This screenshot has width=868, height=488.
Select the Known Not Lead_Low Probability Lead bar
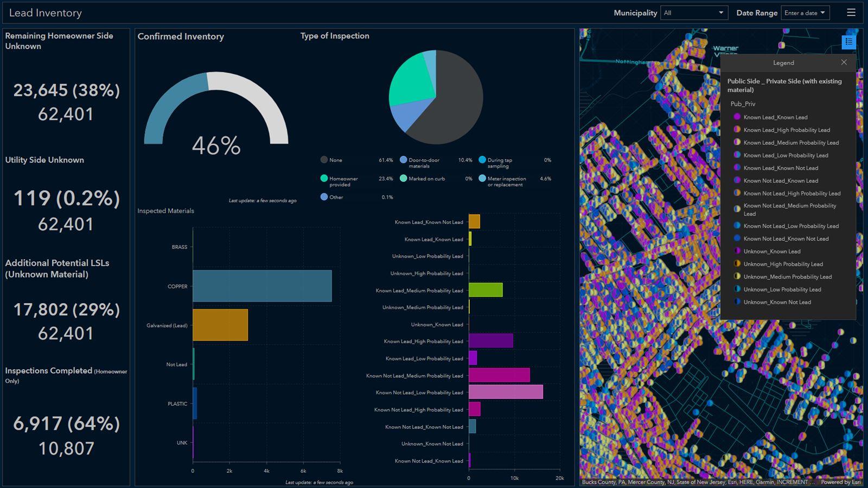point(506,392)
